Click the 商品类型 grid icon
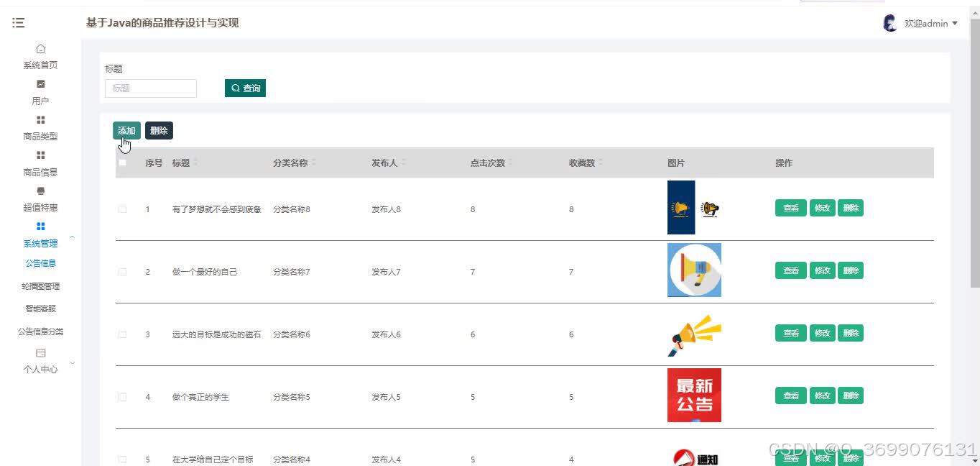 (x=40, y=119)
